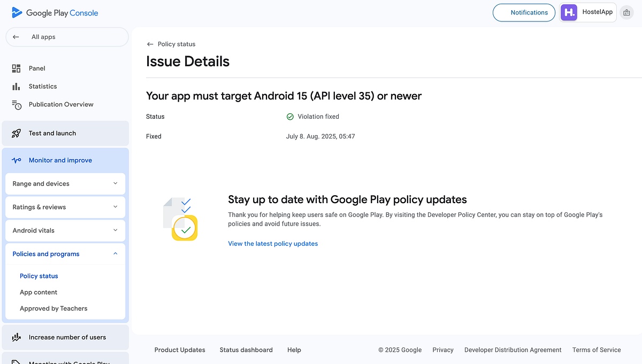Open the App content page

(x=38, y=292)
